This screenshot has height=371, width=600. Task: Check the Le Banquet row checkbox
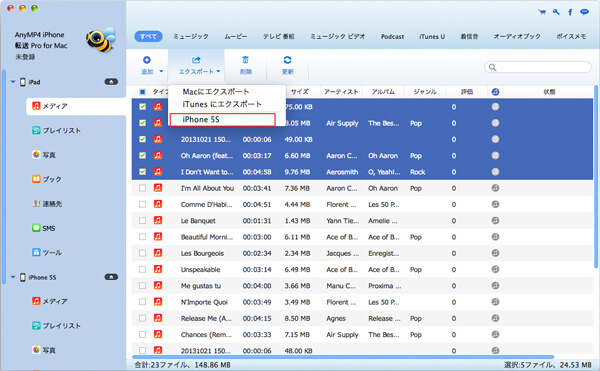coord(142,220)
